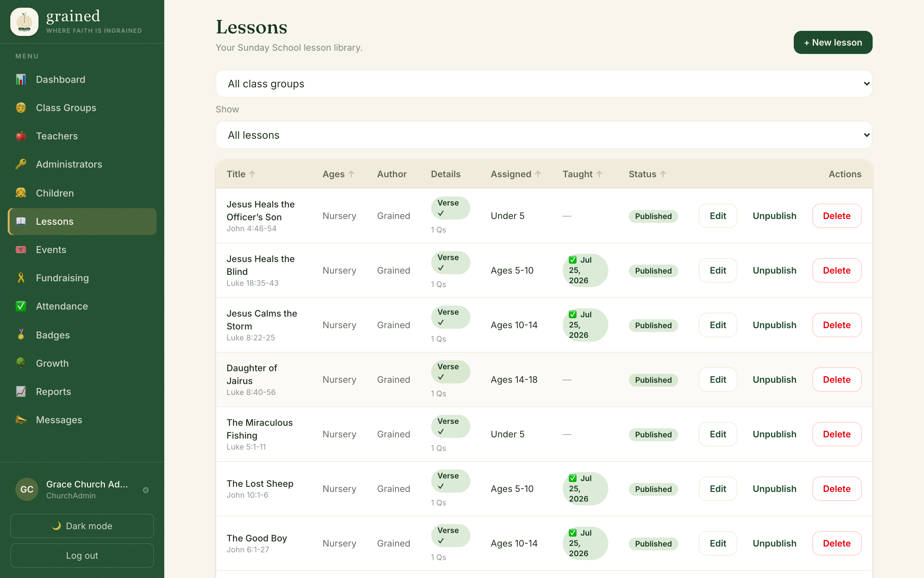The width and height of the screenshot is (924, 578).
Task: Edit The Good Boy lesson
Action: coord(718,544)
